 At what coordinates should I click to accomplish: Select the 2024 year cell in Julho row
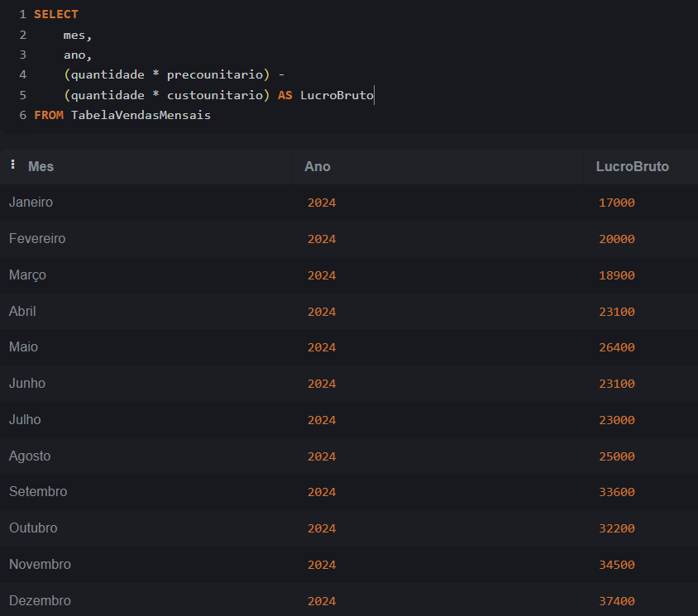pos(322,421)
